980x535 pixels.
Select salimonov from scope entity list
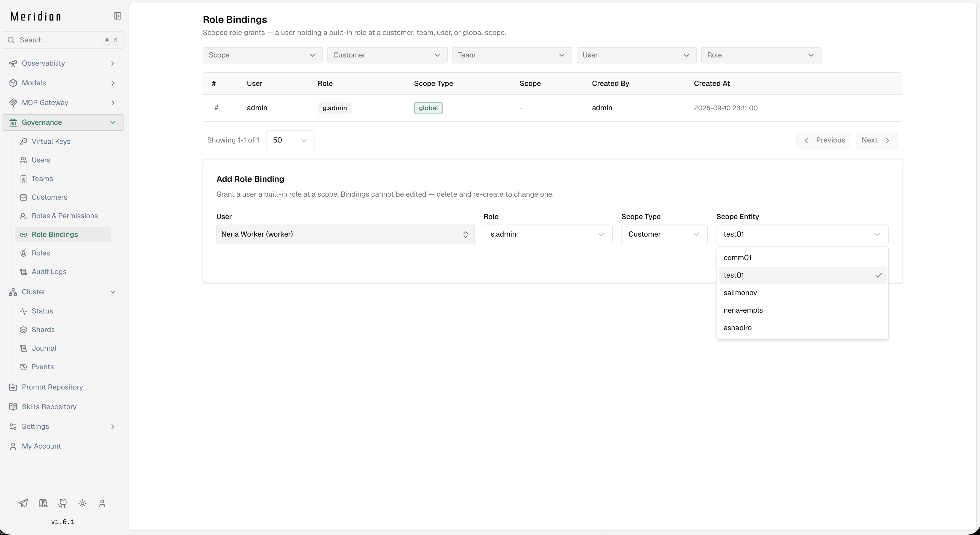pos(803,293)
